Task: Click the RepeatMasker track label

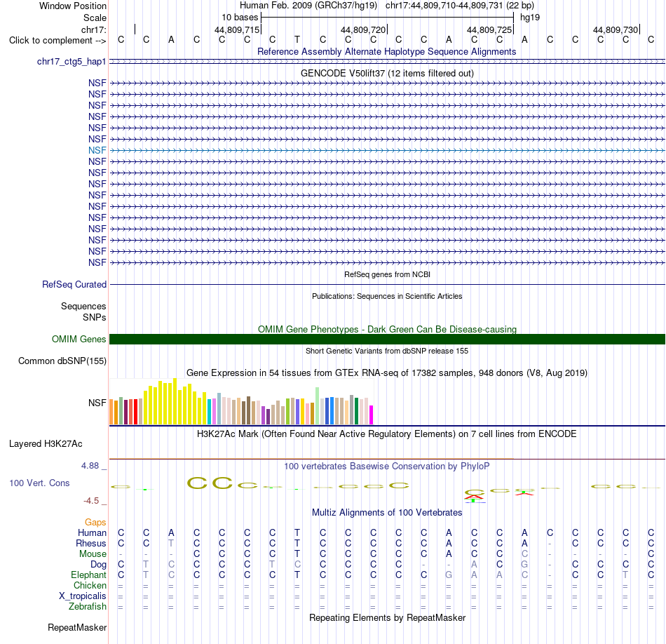Action: pos(77,628)
